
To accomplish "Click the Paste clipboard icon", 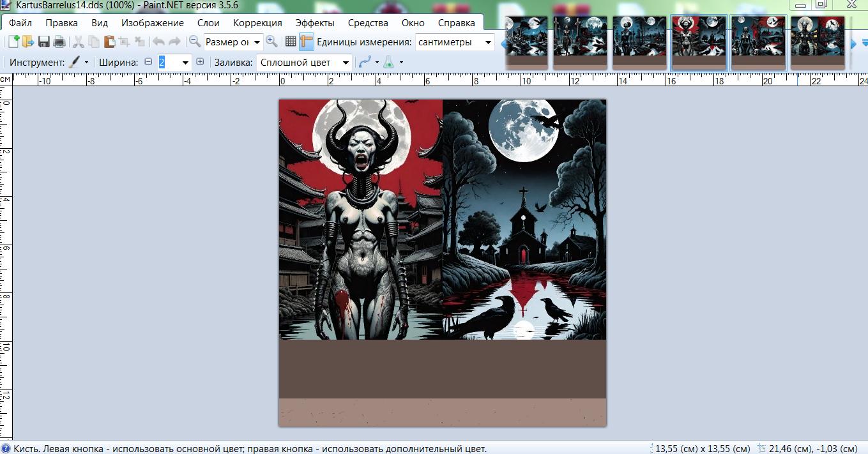I will [109, 42].
